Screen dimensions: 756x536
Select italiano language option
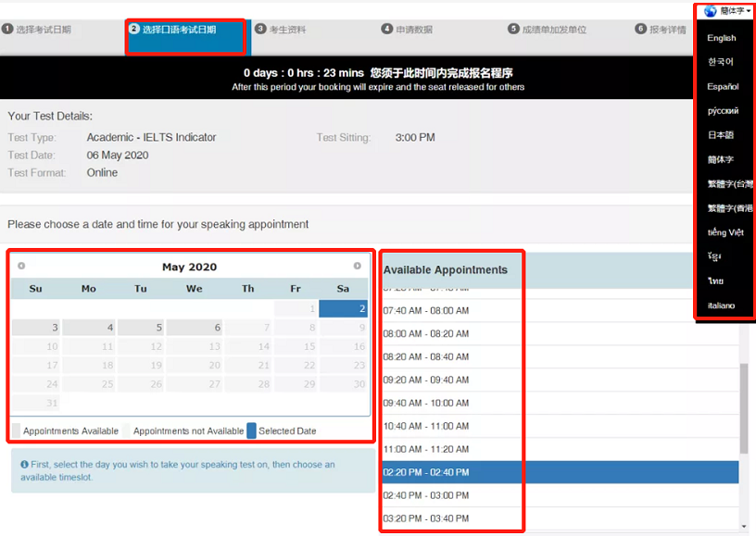(x=721, y=305)
